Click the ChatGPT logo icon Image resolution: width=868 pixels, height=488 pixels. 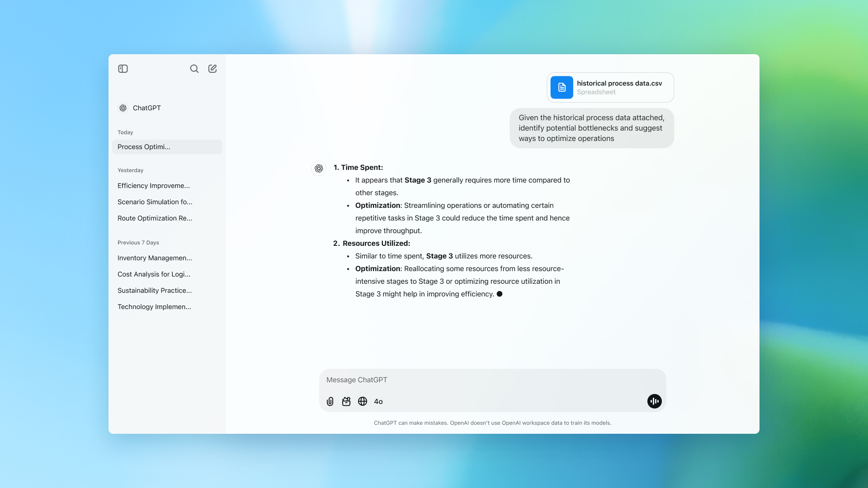(123, 107)
